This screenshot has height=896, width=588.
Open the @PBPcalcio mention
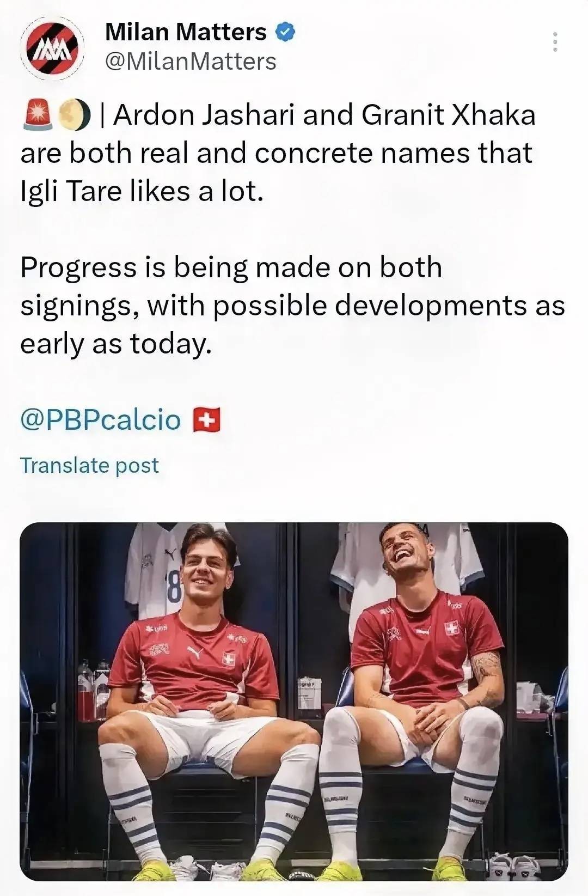click(101, 420)
